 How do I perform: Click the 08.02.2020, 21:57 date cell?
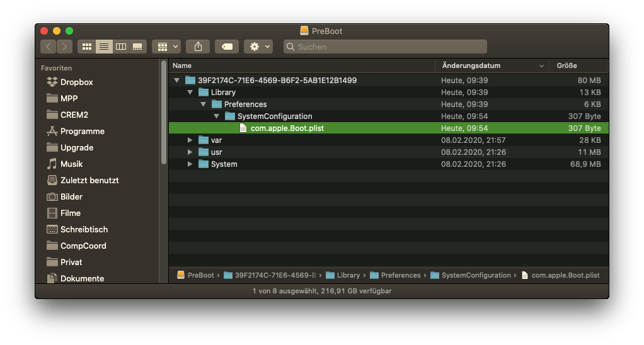coord(473,140)
